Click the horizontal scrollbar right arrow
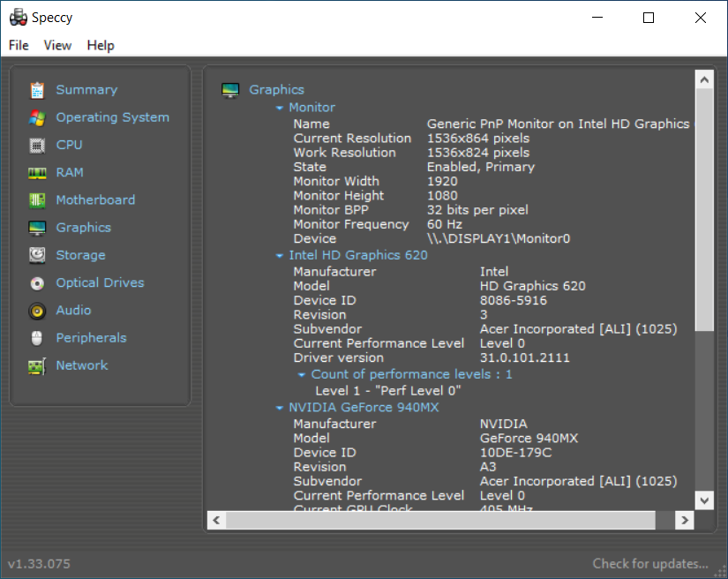This screenshot has width=728, height=579. click(x=685, y=520)
